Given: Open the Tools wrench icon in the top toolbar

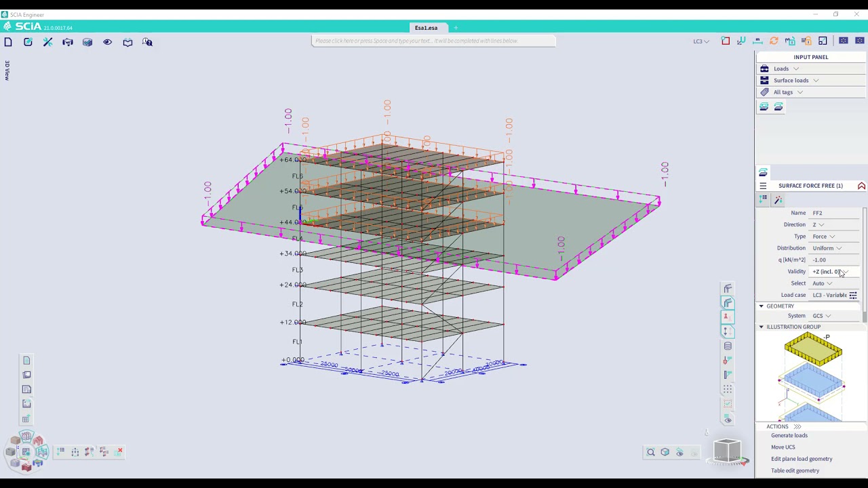Looking at the screenshot, I should 47,42.
